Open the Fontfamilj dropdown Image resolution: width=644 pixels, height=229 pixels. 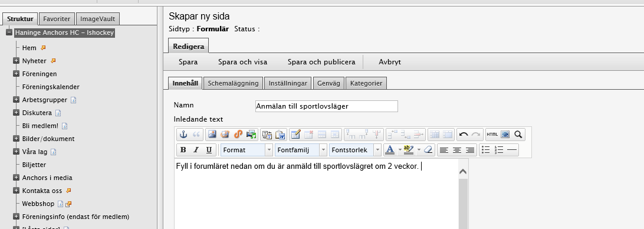pos(301,150)
